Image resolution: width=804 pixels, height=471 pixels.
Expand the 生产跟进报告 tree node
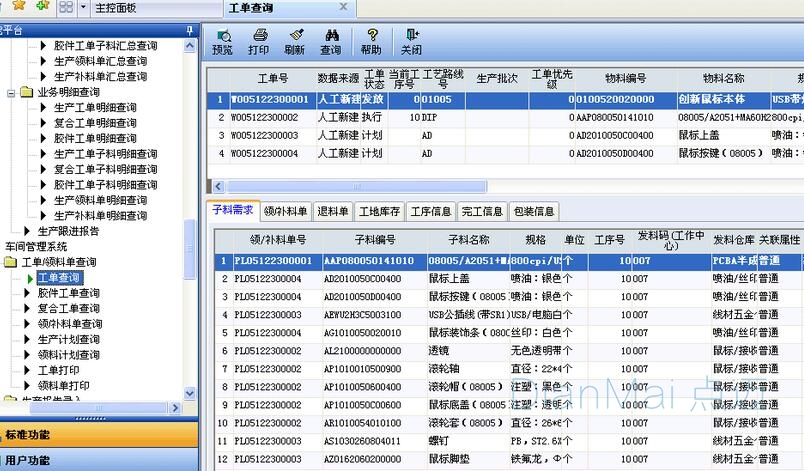[x=27, y=231]
